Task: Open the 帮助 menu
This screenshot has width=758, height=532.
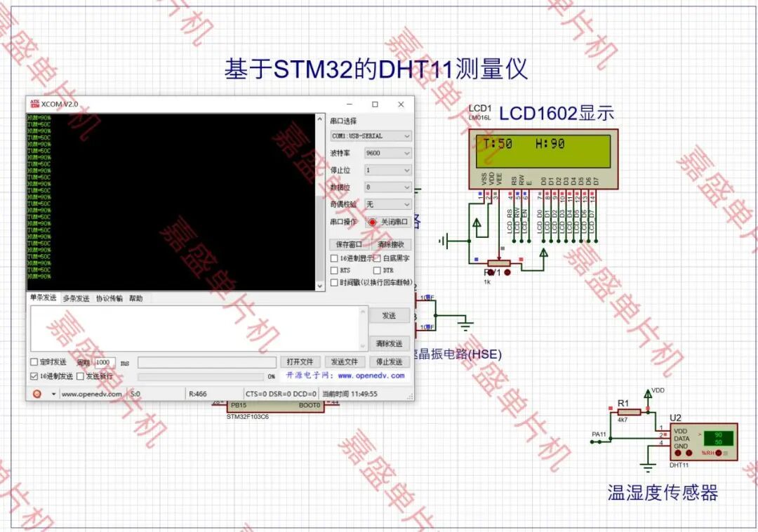Action: pos(135,298)
